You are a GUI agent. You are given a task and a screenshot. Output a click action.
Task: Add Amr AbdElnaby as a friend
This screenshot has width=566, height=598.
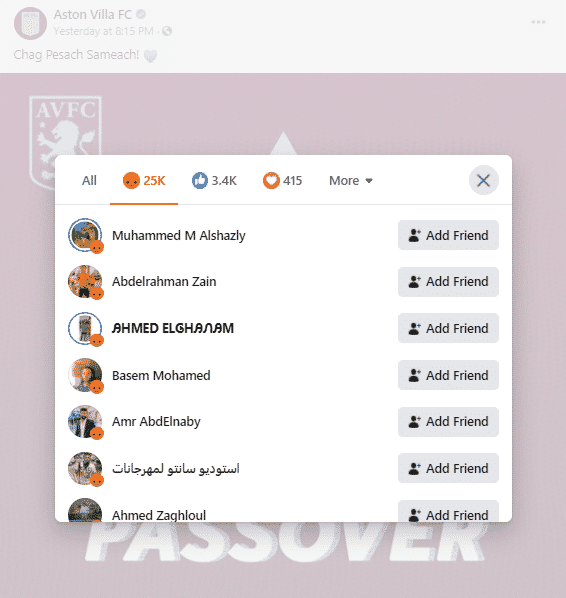(x=448, y=422)
